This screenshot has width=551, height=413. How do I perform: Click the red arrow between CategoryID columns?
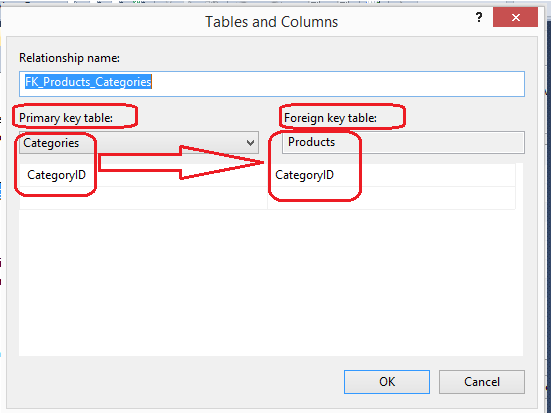click(x=181, y=162)
